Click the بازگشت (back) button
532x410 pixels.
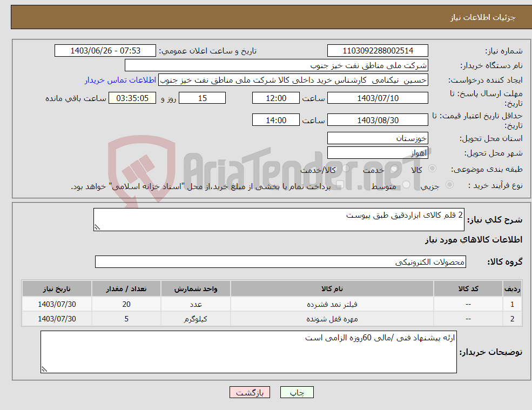coord(250,392)
